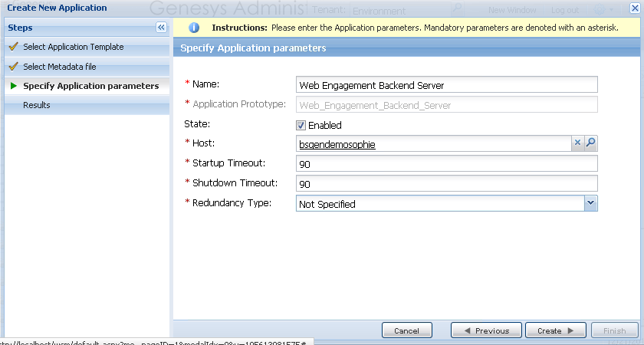Select the Results step
This screenshot has height=345, width=644.
pyautogui.click(x=37, y=105)
